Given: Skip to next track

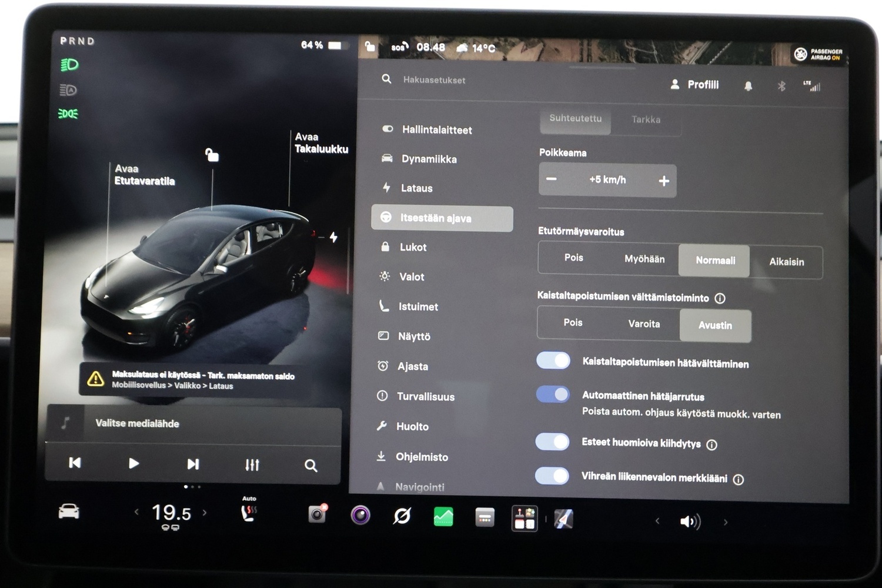Looking at the screenshot, I should coord(193,465).
